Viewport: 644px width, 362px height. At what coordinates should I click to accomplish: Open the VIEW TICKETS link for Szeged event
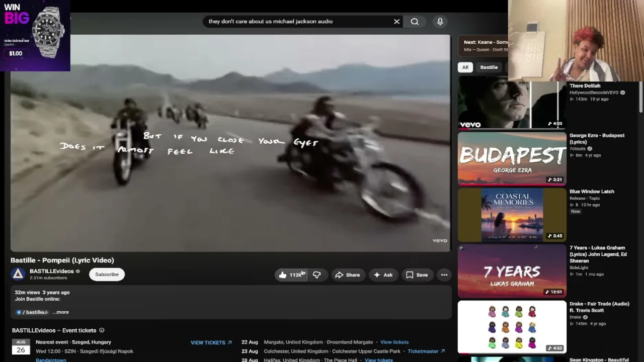(211, 342)
